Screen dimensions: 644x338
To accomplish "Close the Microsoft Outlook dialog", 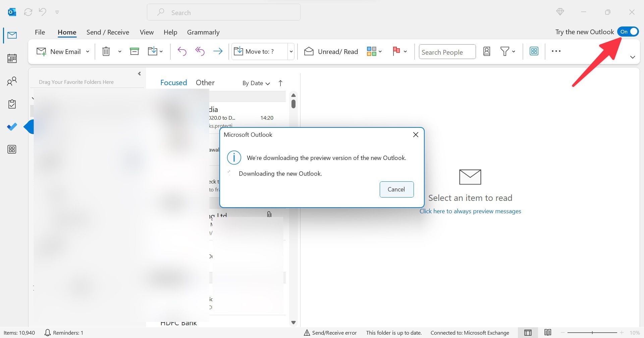I will pyautogui.click(x=416, y=134).
